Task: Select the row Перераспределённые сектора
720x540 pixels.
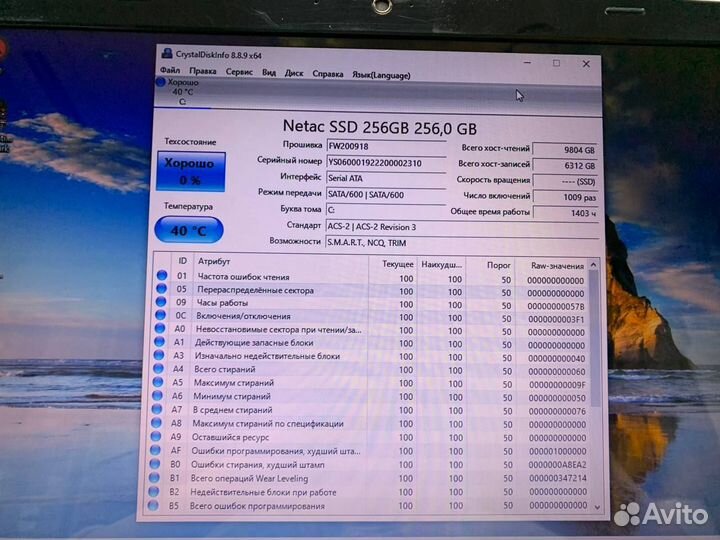Action: click(x=372, y=291)
